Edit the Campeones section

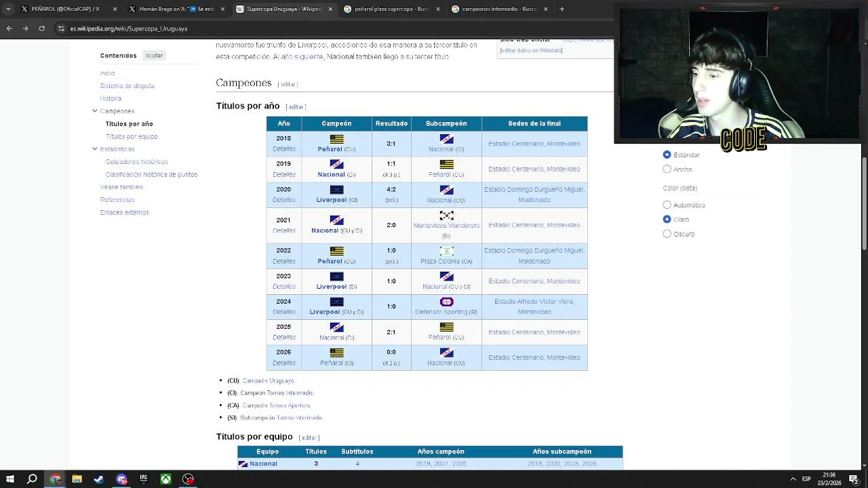click(288, 84)
